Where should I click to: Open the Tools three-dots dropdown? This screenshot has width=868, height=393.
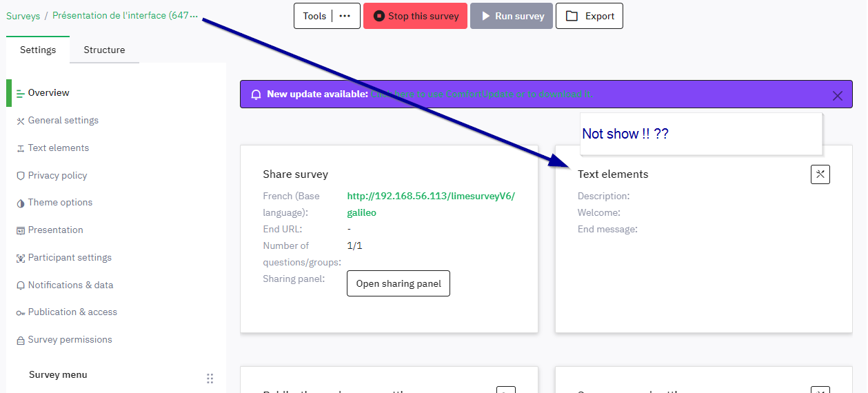(x=345, y=16)
